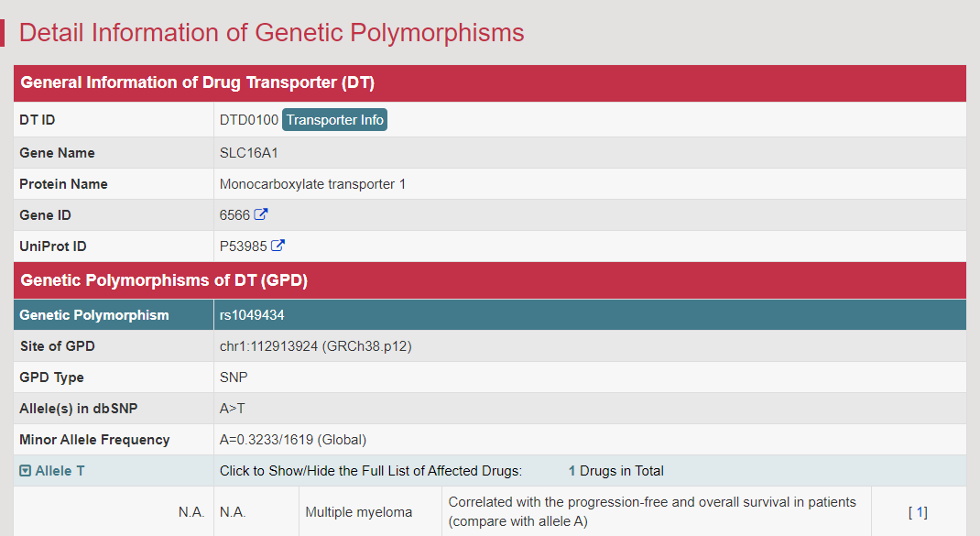The width and height of the screenshot is (980, 536).
Task: Click the Monocarboxylate transporter 1 protein name
Action: pos(312,184)
